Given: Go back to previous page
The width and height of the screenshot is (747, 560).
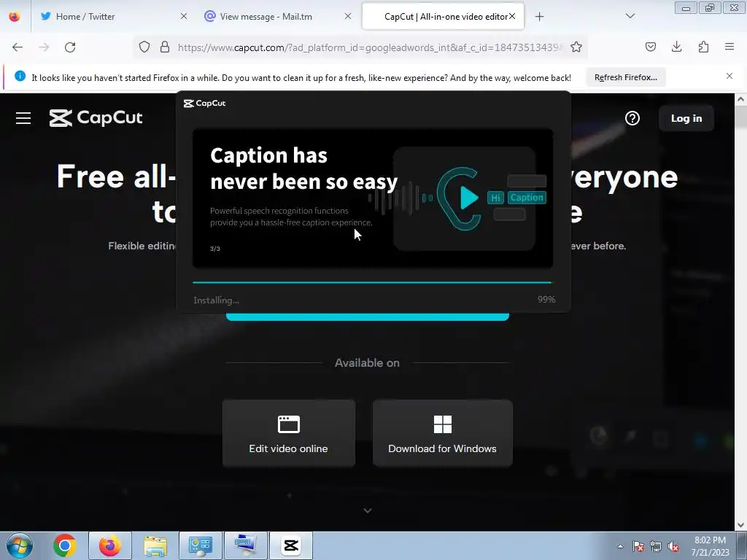Looking at the screenshot, I should (x=18, y=47).
